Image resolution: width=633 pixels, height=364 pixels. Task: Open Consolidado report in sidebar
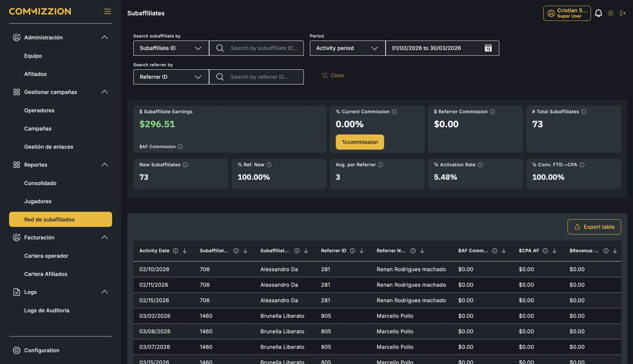click(x=40, y=183)
